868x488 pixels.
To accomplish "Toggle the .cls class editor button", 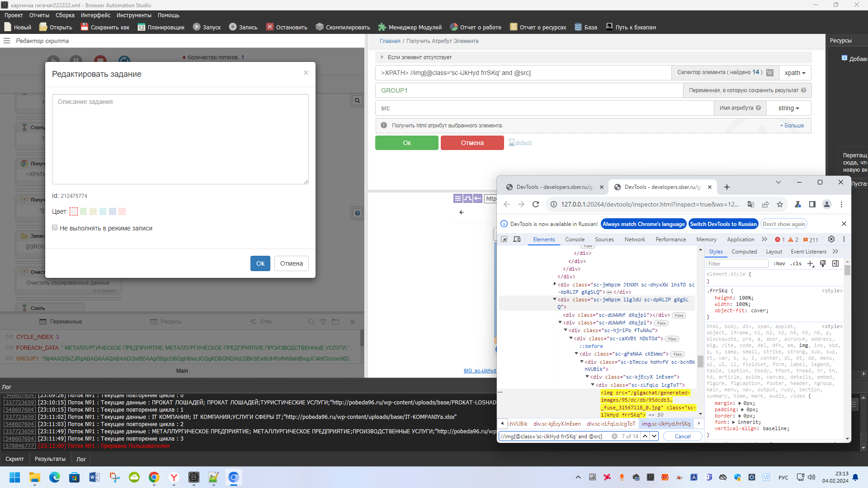I will click(x=796, y=264).
